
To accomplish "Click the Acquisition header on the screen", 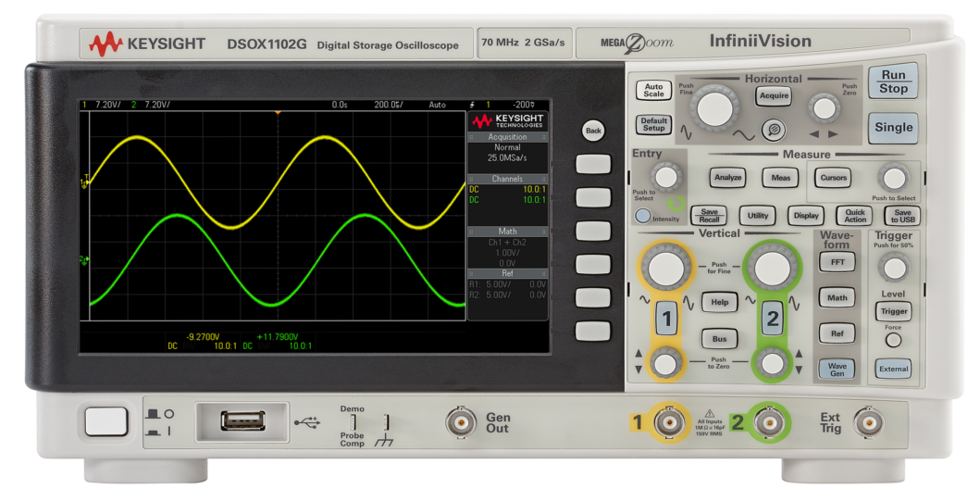I will tap(507, 137).
